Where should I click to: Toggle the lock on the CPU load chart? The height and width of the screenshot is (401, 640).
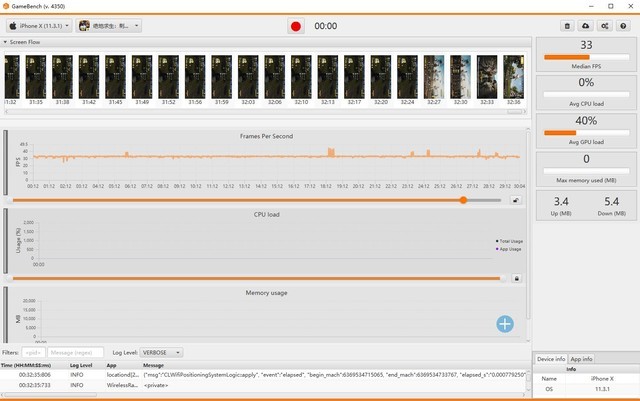tap(516, 278)
